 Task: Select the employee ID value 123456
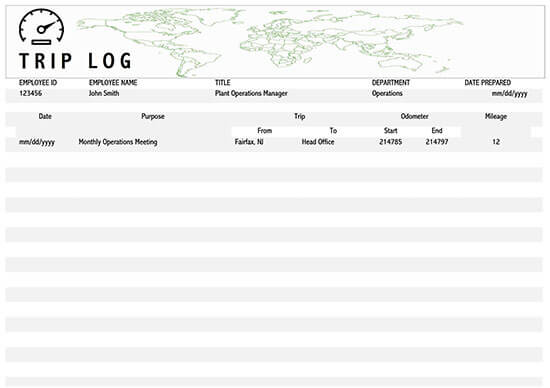click(x=31, y=93)
